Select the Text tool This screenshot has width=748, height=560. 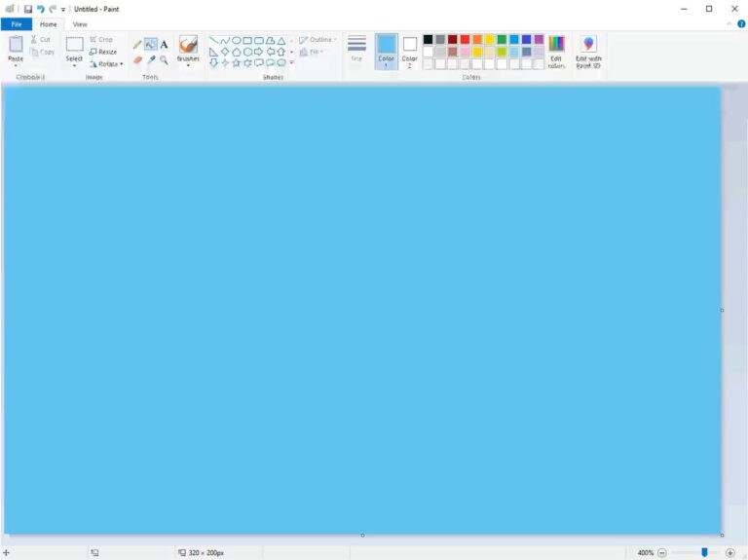tap(164, 45)
